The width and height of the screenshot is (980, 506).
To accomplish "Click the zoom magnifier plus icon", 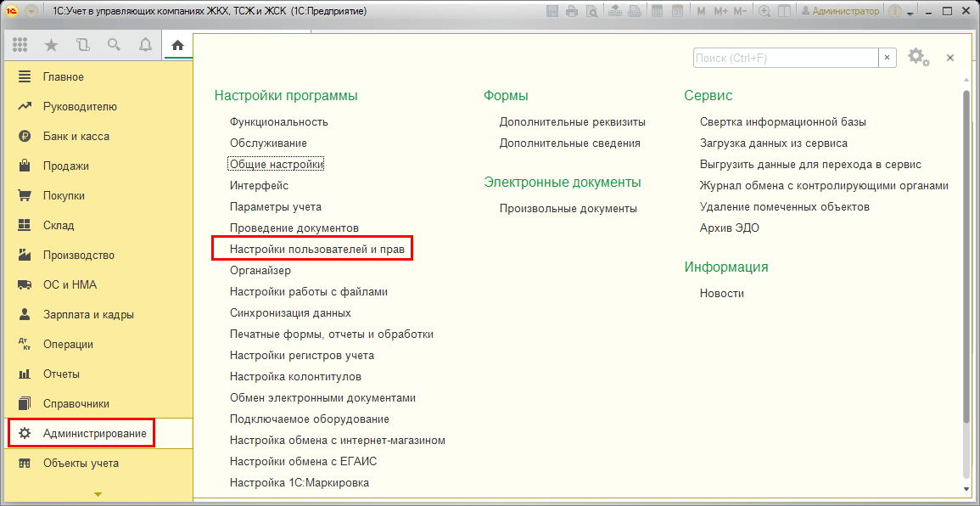I will pos(764,11).
